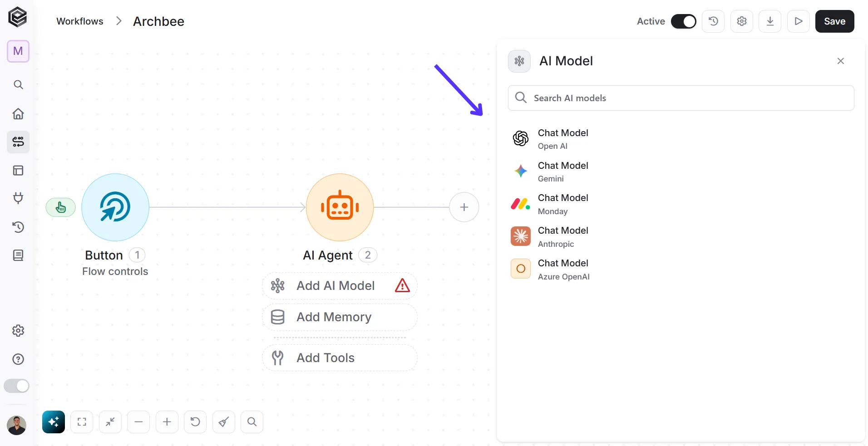
Task: Select Chat Model Anthropic
Action: [681, 237]
